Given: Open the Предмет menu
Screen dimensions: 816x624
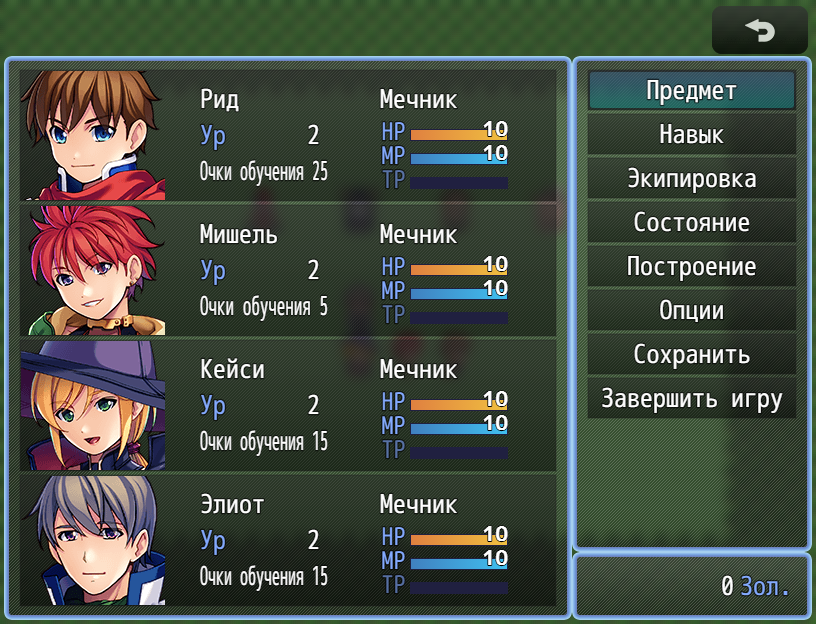Looking at the screenshot, I should point(692,91).
